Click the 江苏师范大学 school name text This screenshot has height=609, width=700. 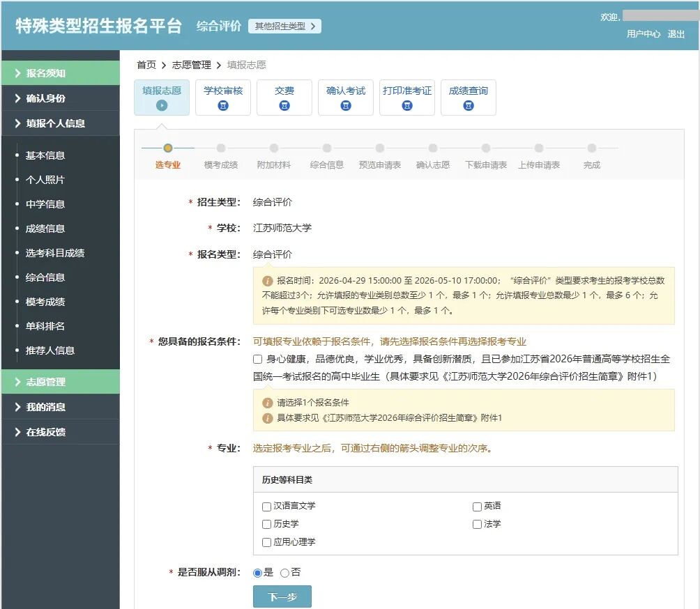tap(282, 228)
